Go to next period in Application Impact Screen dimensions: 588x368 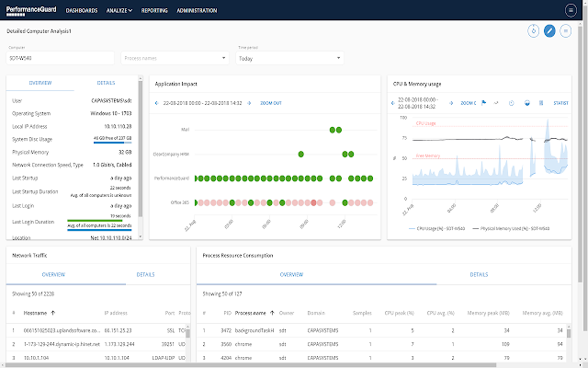(x=251, y=103)
